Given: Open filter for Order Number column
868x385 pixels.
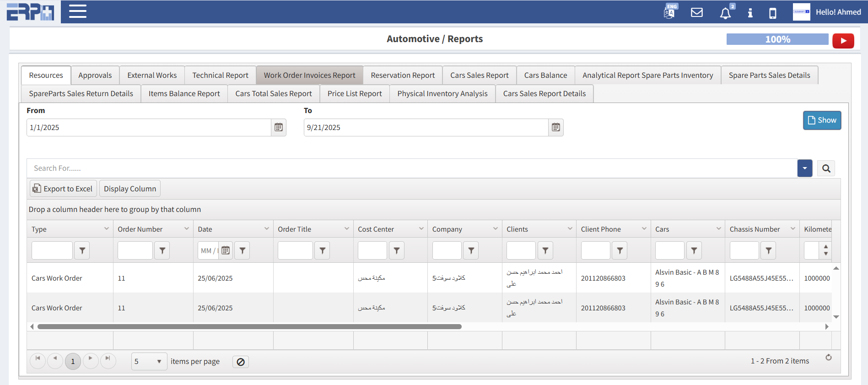Looking at the screenshot, I should (x=162, y=250).
